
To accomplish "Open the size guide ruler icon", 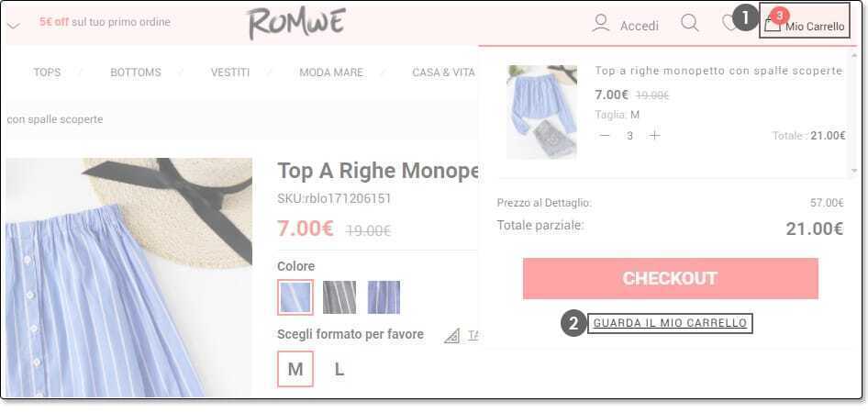I will pyautogui.click(x=452, y=335).
